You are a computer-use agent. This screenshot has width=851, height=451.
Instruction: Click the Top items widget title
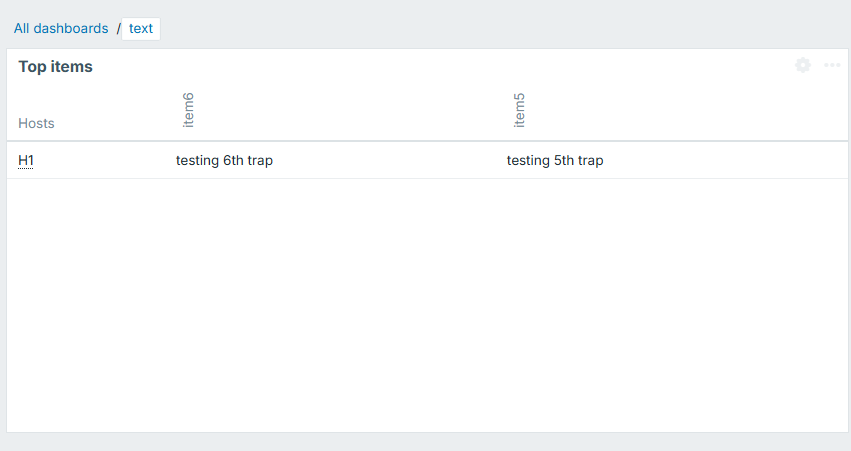coord(55,66)
